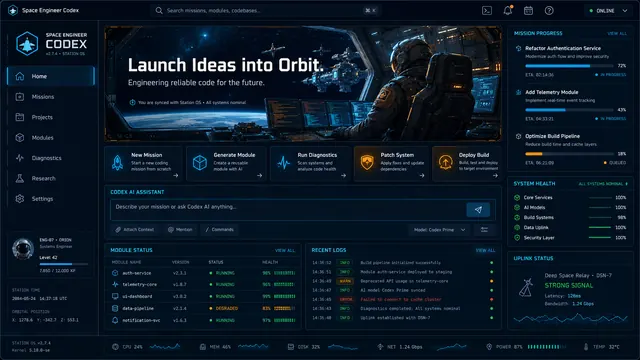Click the Run Diagnostics pulse icon
This screenshot has width=640, height=360.
coord(284,163)
